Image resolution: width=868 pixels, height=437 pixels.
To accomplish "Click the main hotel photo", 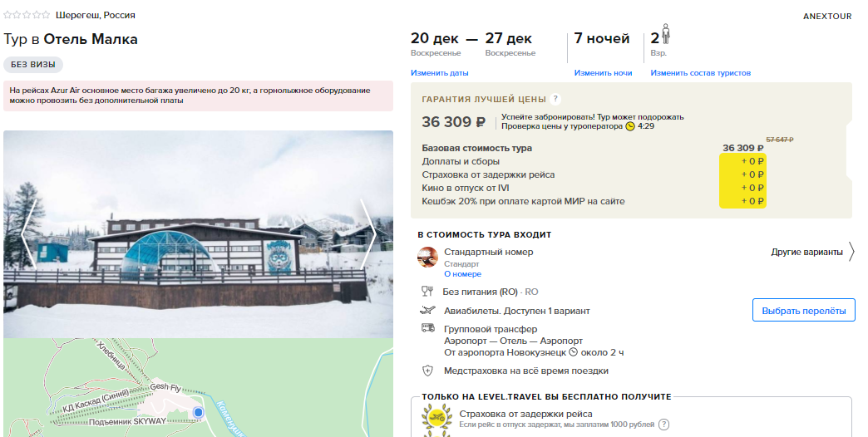I will [x=198, y=234].
